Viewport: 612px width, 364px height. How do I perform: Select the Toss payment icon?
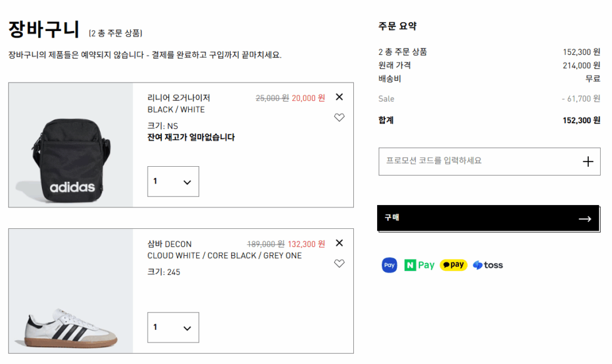coord(487,265)
